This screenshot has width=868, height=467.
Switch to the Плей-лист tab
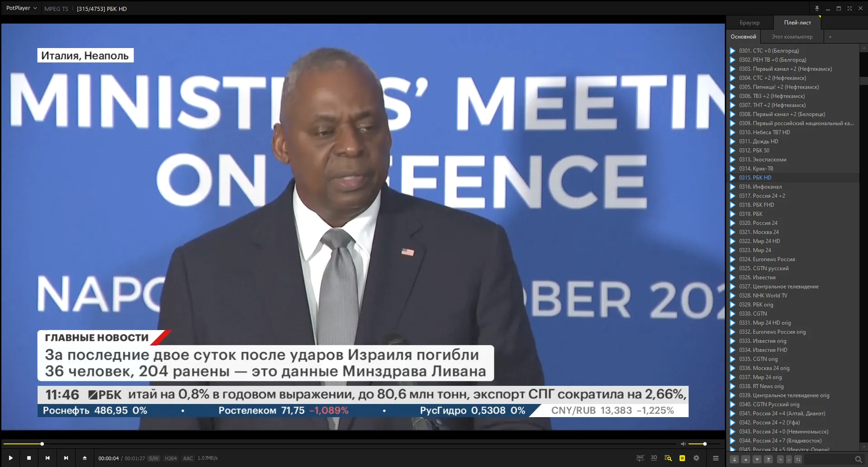pyautogui.click(x=797, y=23)
